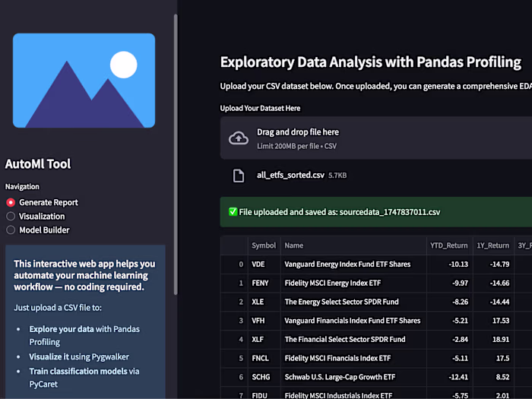Click the Name column header
The width and height of the screenshot is (532, 399).
tap(353, 245)
